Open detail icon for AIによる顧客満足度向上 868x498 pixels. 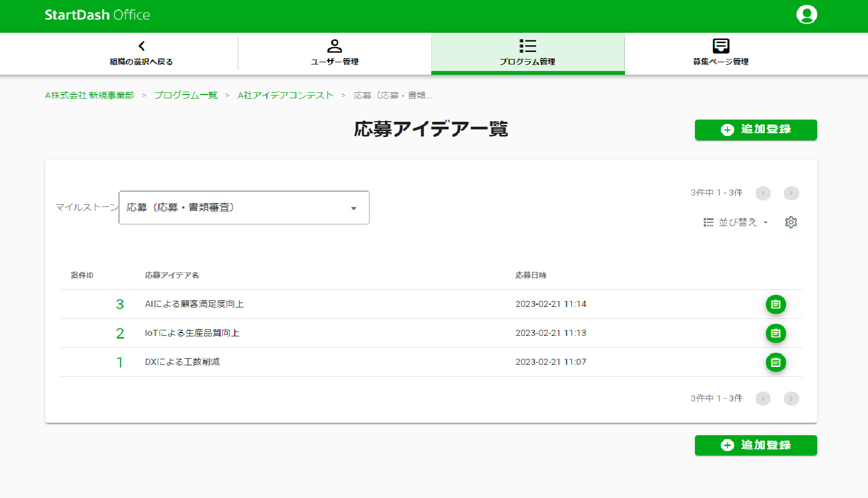pos(776,304)
